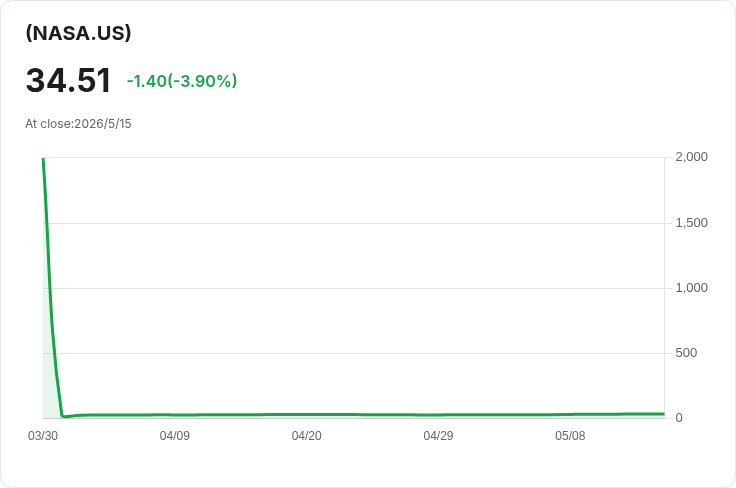Click the green line's right endpoint
Image resolution: width=736 pixels, height=488 pixels.
664,414
